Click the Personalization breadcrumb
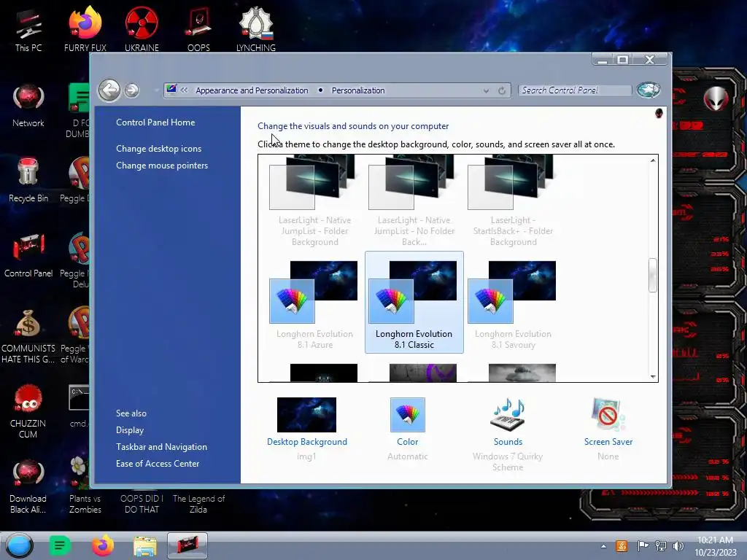Screen dimensions: 747x560 (x=358, y=90)
